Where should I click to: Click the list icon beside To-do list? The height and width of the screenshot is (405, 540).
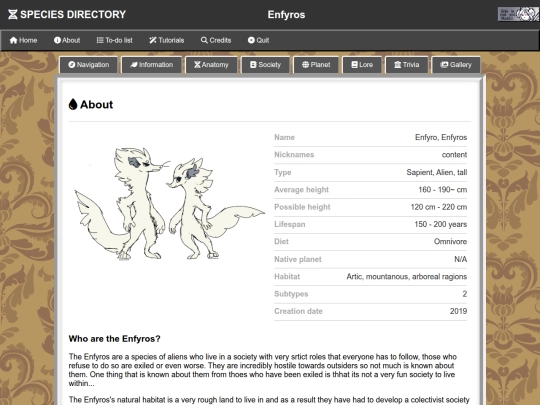coord(100,40)
